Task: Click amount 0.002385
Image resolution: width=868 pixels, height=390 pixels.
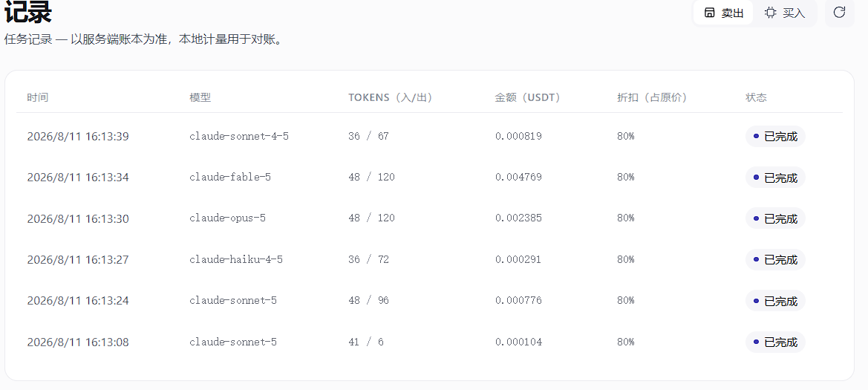Action: click(x=519, y=218)
